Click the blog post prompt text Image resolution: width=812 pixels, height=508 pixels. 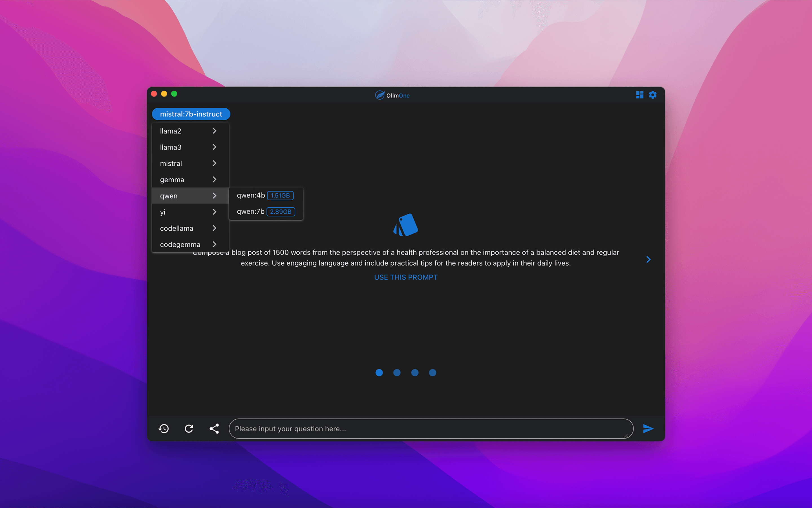pos(406,258)
